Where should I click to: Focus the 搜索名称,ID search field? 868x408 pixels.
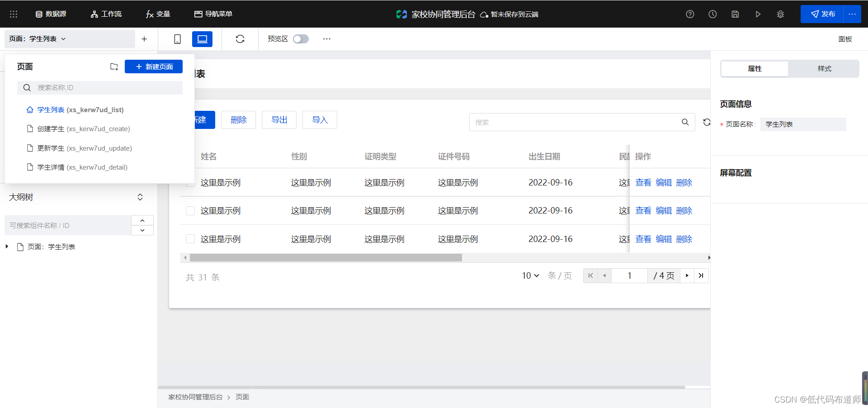click(100, 88)
